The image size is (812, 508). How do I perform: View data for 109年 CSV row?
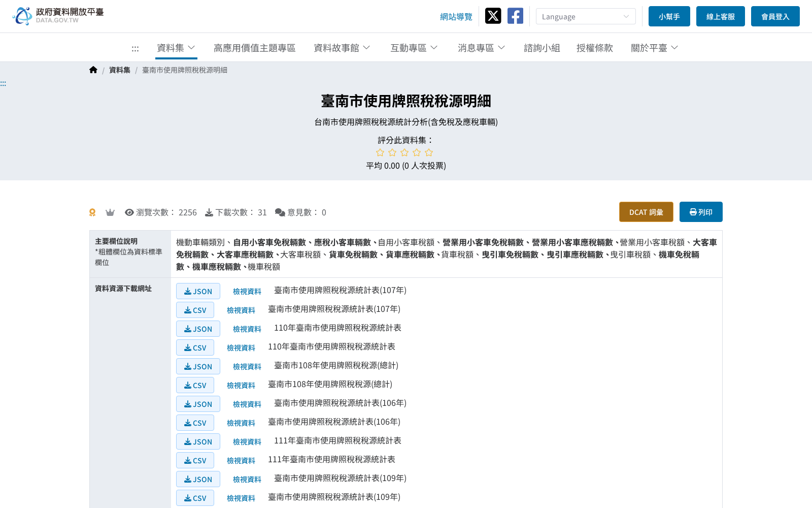coord(241,498)
